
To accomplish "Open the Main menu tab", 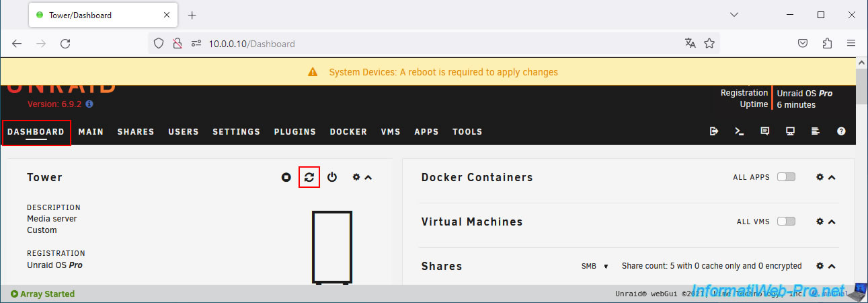I will (91, 132).
